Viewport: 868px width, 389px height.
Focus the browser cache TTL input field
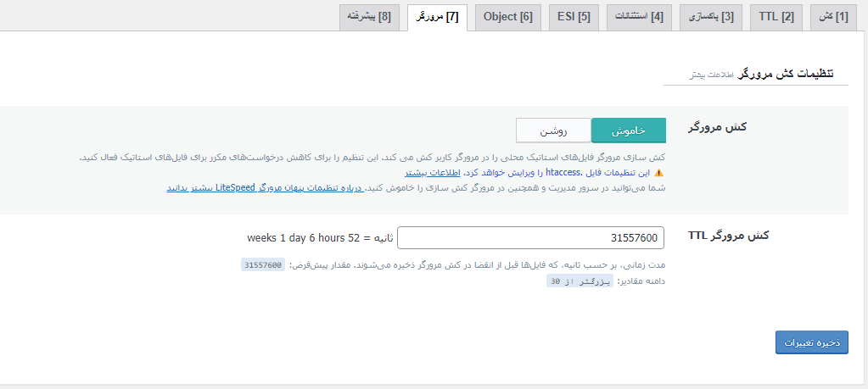[531, 238]
